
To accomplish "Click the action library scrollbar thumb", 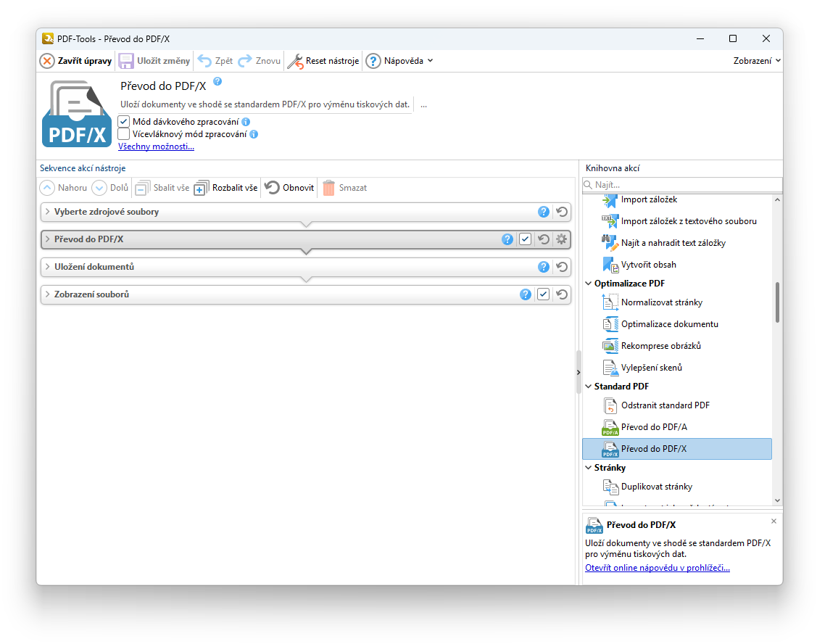I will pos(777,302).
